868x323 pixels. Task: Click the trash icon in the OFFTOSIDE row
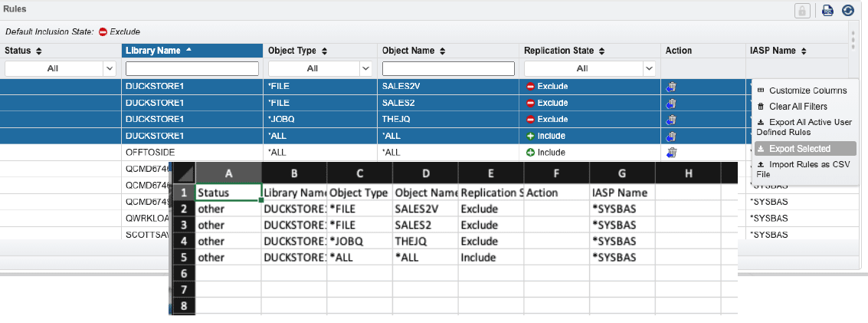tap(671, 153)
